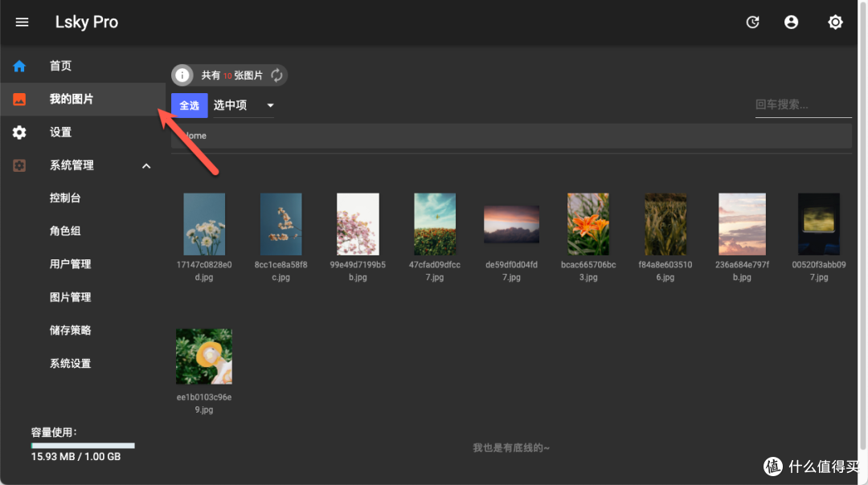Collapse the 系统管理 section chevron

146,166
